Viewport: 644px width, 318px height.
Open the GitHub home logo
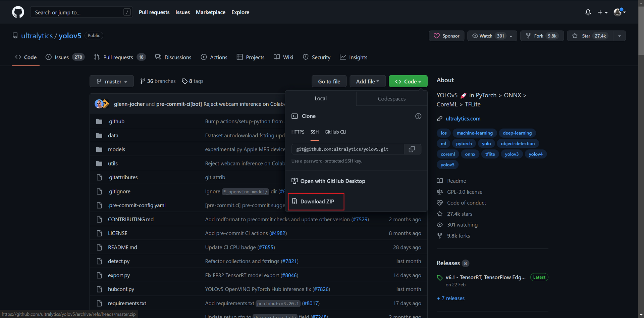18,12
